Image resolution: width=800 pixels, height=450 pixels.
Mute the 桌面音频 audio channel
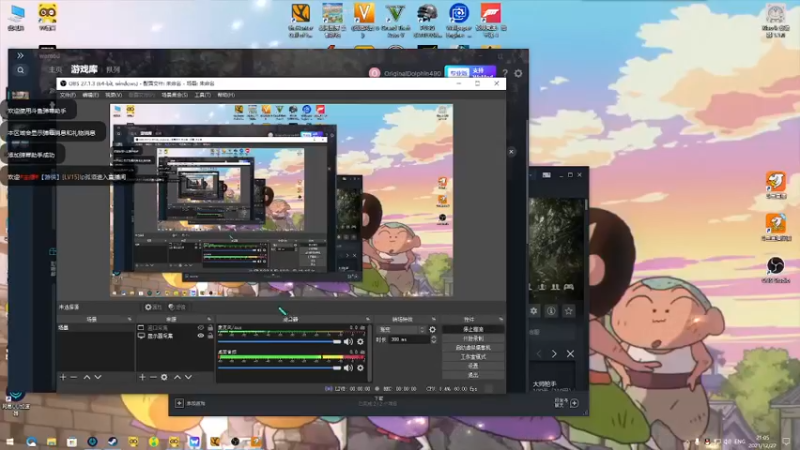(x=348, y=367)
